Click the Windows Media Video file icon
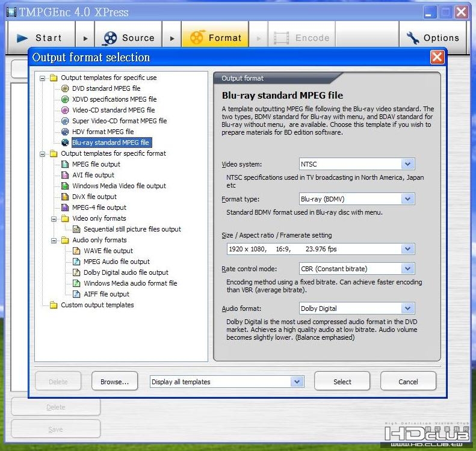Image resolution: width=476 pixels, height=451 pixels. point(65,186)
